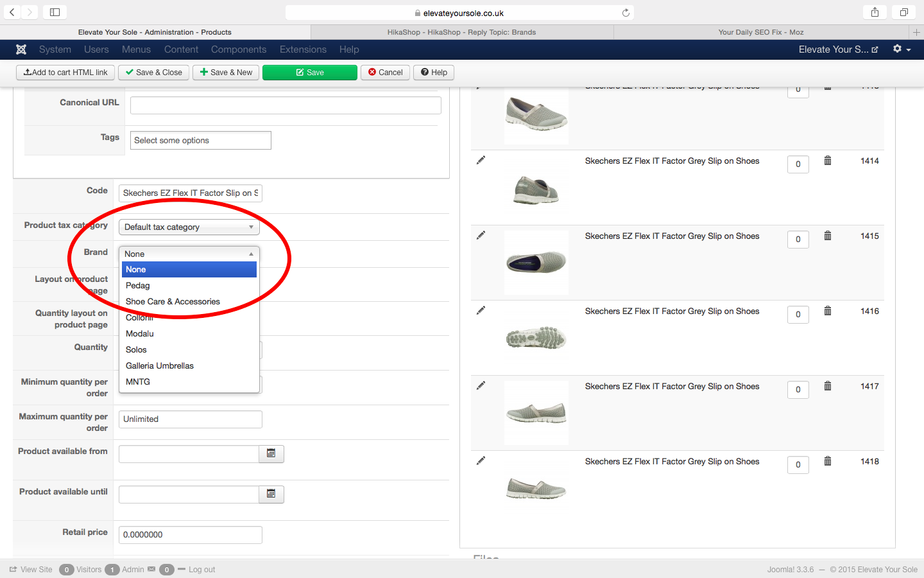
Task: Open the System menu
Action: click(x=55, y=49)
